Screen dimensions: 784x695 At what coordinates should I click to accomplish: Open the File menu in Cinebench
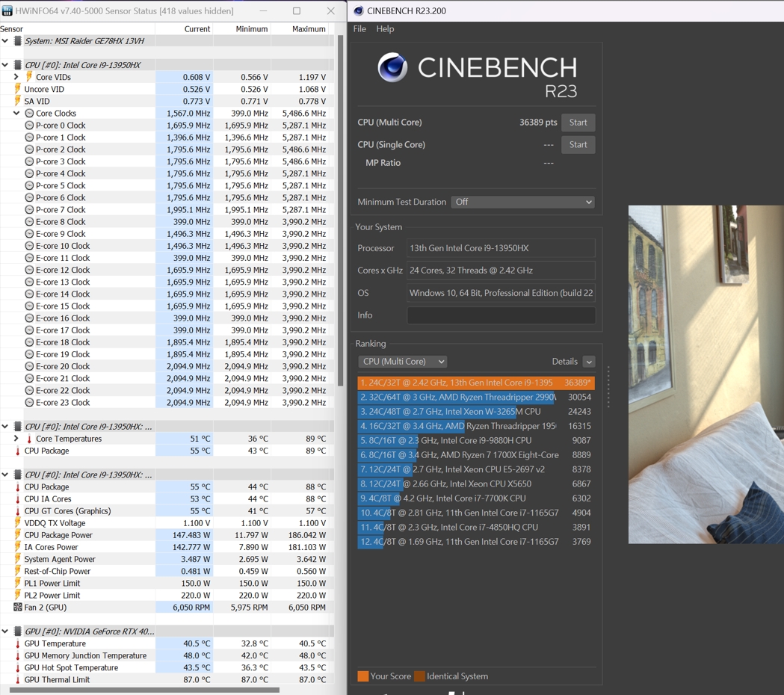point(359,29)
